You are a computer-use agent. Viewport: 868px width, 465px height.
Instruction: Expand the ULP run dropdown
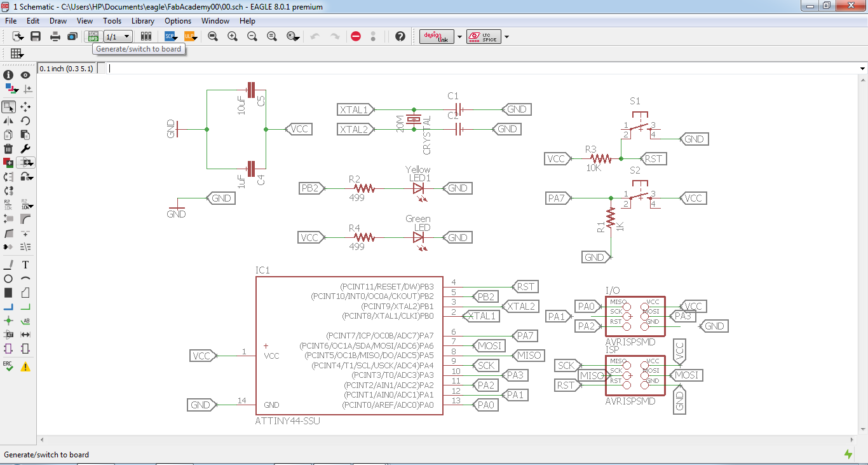pyautogui.click(x=195, y=38)
